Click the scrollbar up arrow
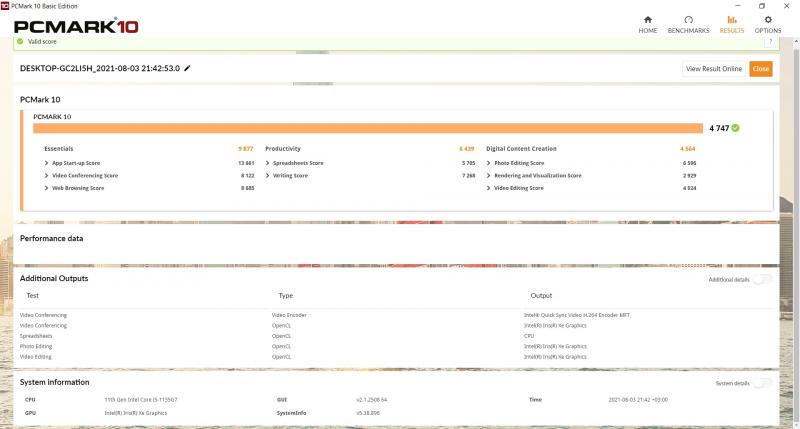The width and height of the screenshot is (800, 429). (x=796, y=42)
